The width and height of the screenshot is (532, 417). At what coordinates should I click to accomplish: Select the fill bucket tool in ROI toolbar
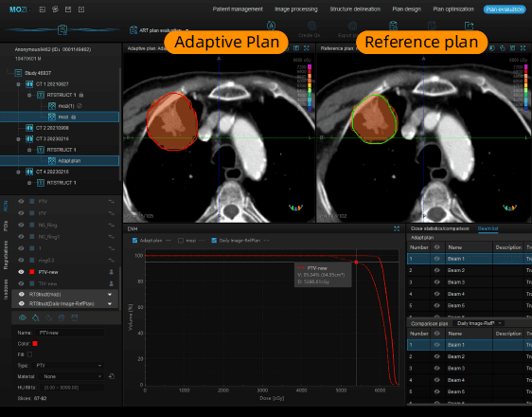(x=36, y=317)
